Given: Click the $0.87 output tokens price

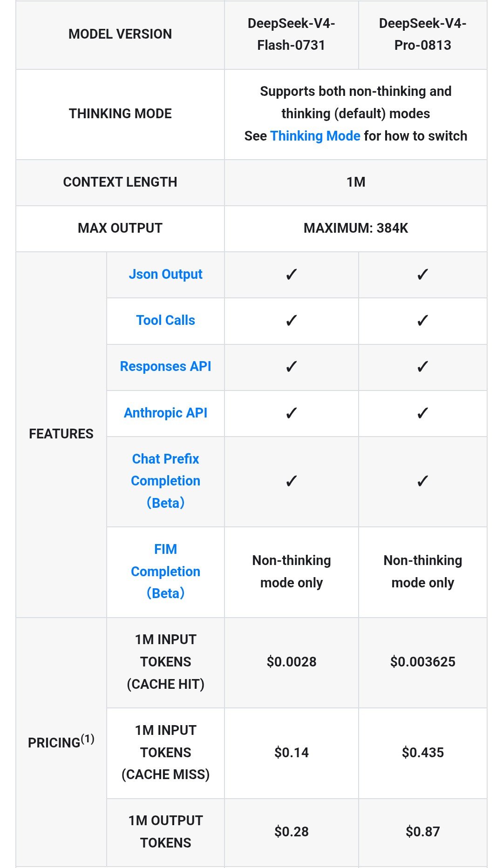Looking at the screenshot, I should click(x=423, y=832).
